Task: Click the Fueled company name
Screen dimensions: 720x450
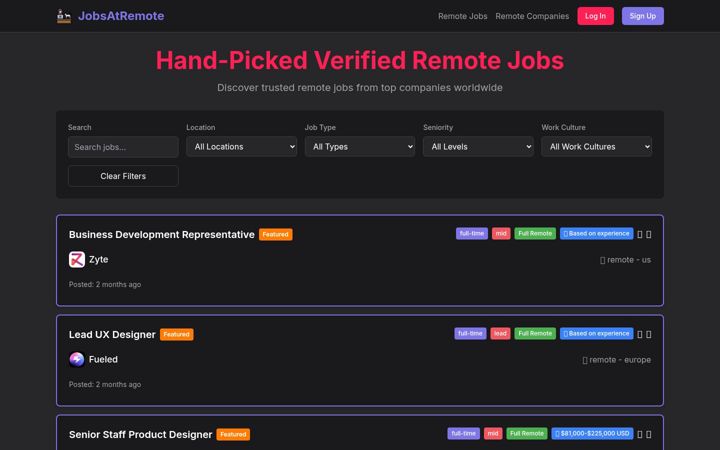Action: pyautogui.click(x=103, y=360)
